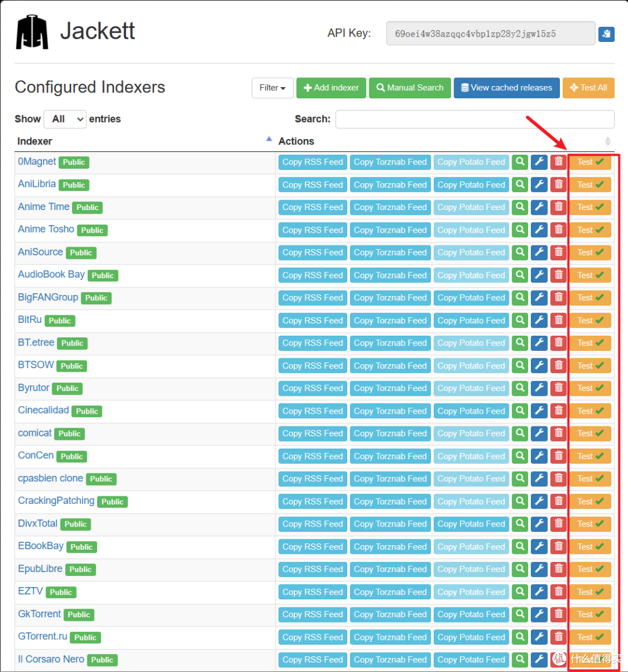Click the Public badge beside comicat

(69, 433)
